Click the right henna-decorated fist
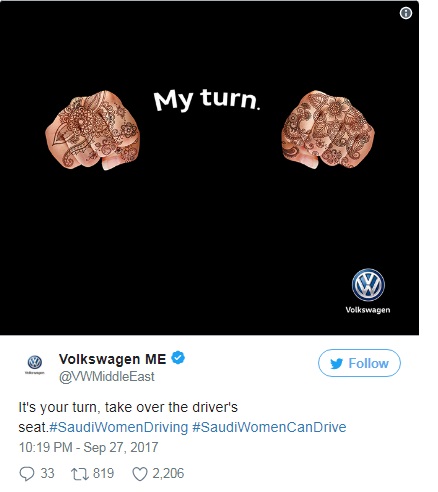The height and width of the screenshot is (492, 438). (328, 129)
